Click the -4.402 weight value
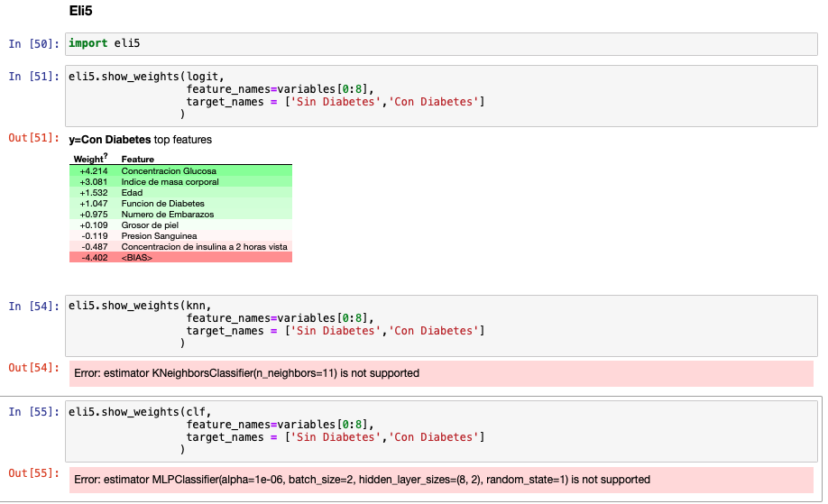Screen dimensions: 828x504 [95, 258]
